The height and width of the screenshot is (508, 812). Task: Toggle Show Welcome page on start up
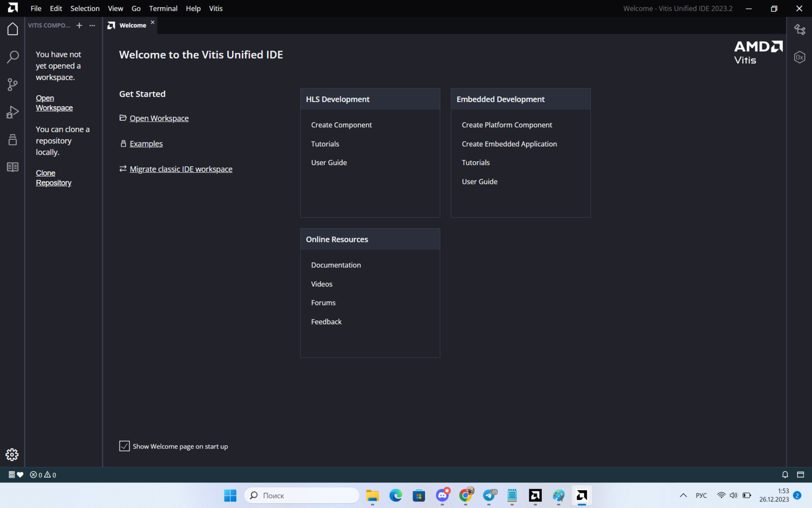coord(125,446)
